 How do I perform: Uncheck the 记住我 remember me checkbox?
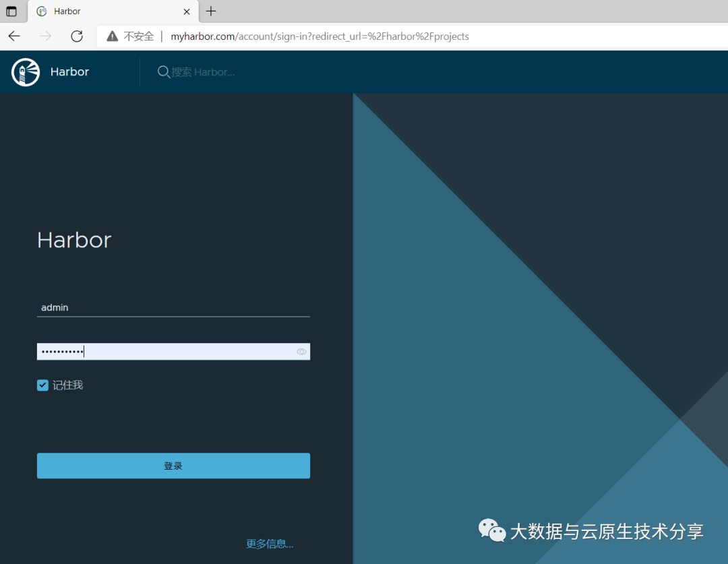pos(42,385)
